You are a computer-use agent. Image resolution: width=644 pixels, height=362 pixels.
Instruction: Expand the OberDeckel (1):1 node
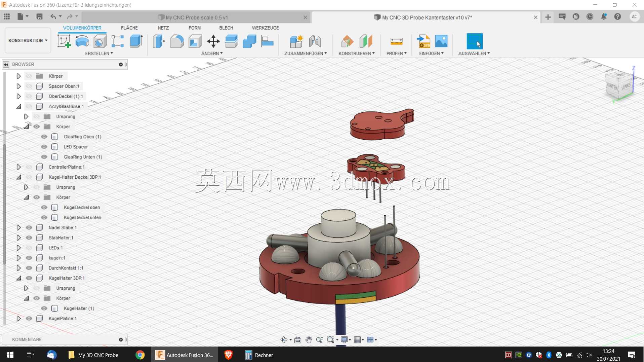18,96
